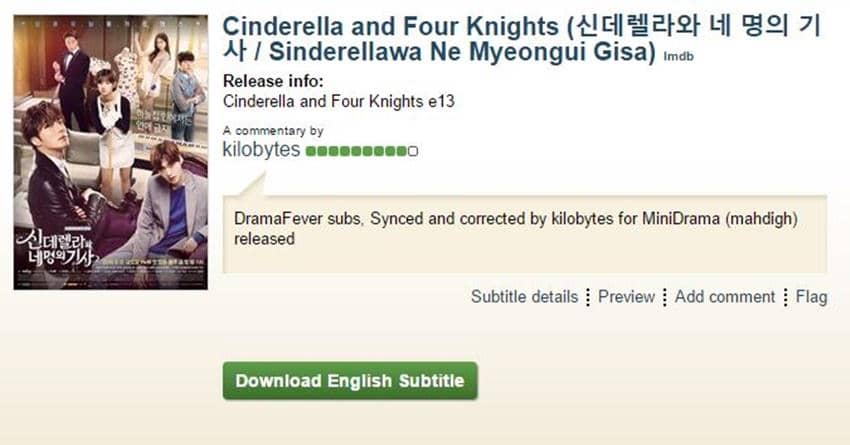850x445 pixels.
Task: Add comment to this subtitle
Action: [725, 297]
